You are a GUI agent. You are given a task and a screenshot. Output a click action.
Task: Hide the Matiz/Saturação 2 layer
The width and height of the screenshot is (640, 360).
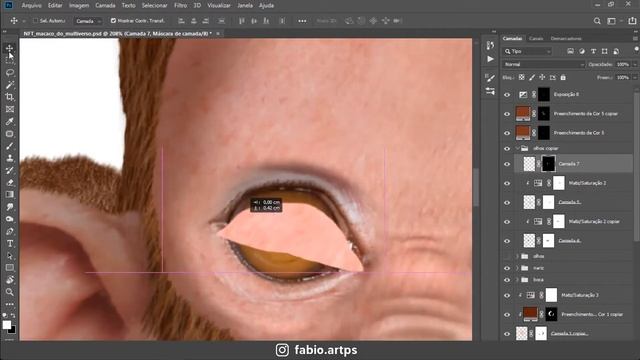click(x=507, y=183)
